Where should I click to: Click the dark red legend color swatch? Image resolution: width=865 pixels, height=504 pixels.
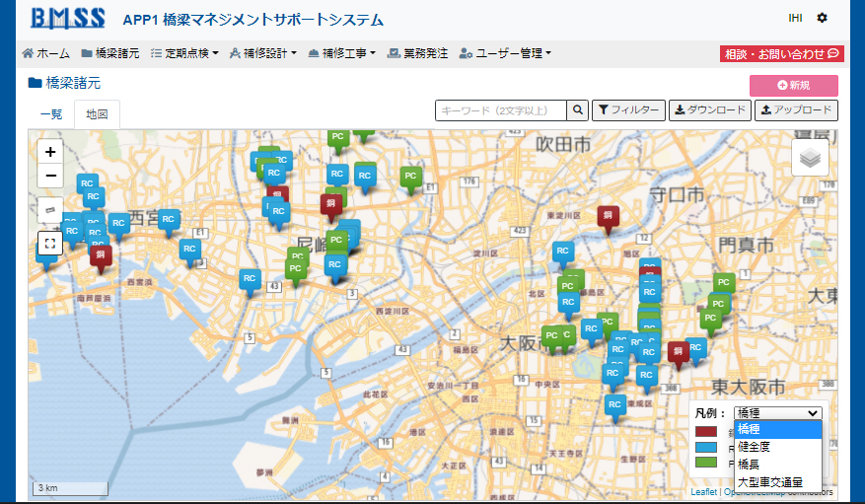tap(706, 431)
